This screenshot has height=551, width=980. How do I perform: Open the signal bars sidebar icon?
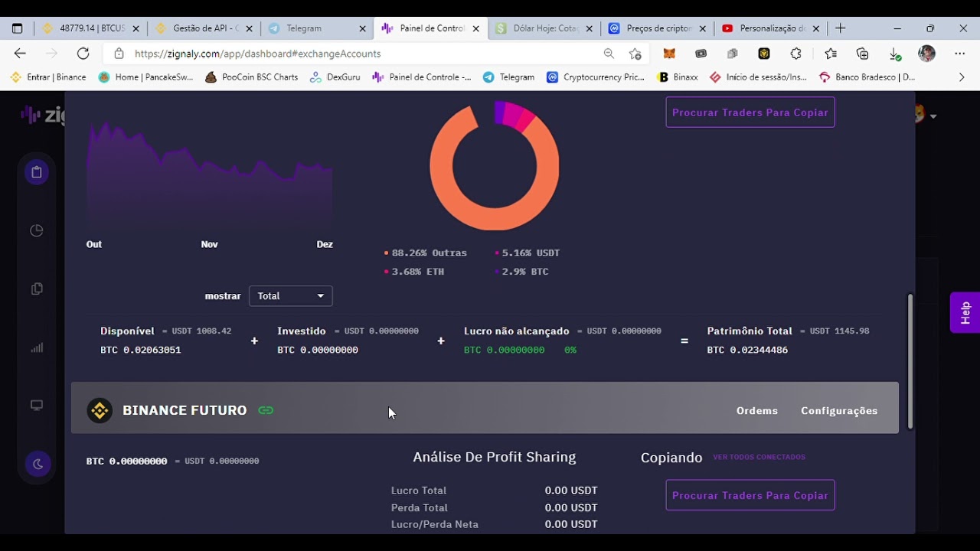(36, 347)
